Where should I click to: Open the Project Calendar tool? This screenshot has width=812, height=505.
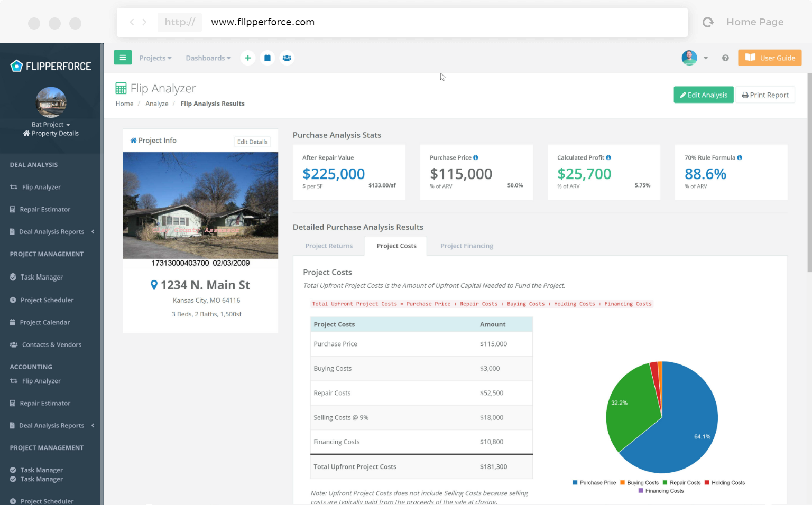[44, 322]
